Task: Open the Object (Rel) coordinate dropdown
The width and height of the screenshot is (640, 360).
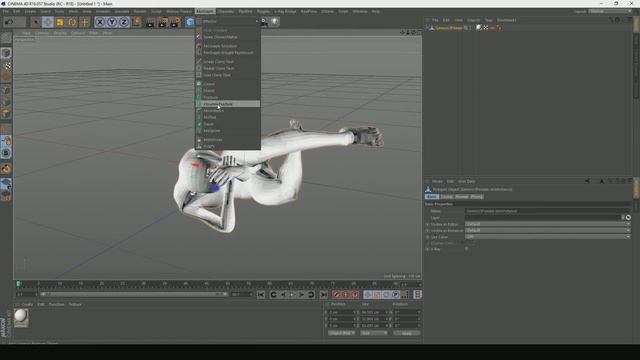Action: tap(342, 333)
